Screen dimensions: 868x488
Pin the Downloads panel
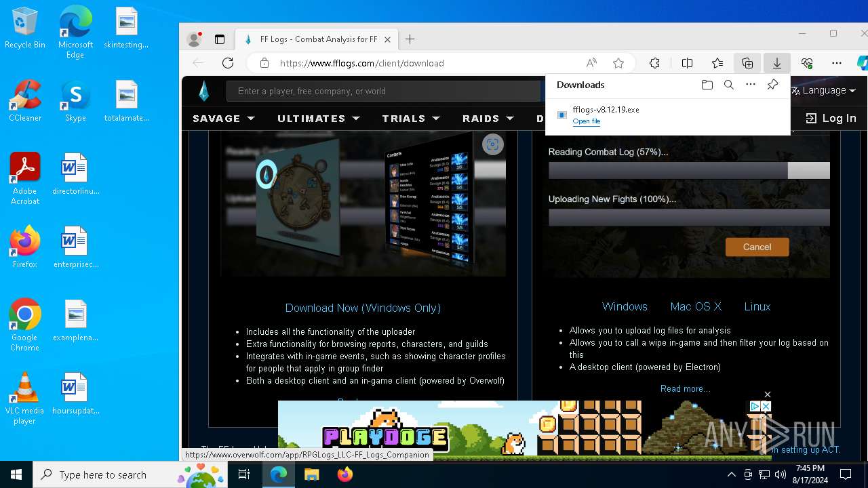pyautogui.click(x=772, y=85)
